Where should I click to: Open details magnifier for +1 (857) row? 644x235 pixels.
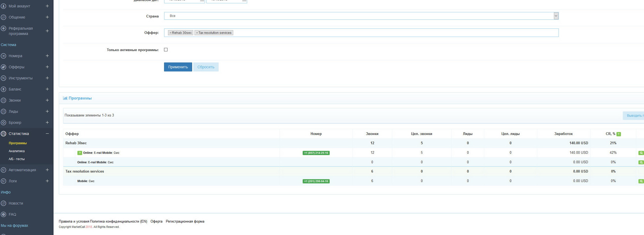point(641,153)
